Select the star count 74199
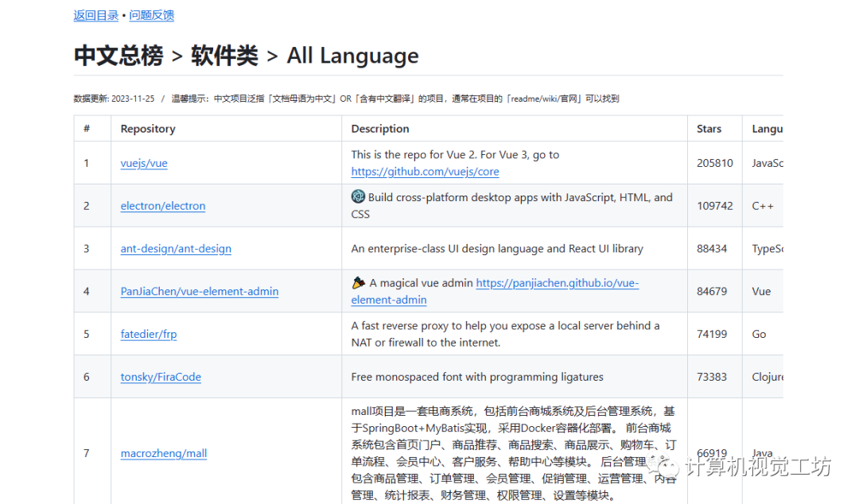The image size is (859, 504). point(712,334)
